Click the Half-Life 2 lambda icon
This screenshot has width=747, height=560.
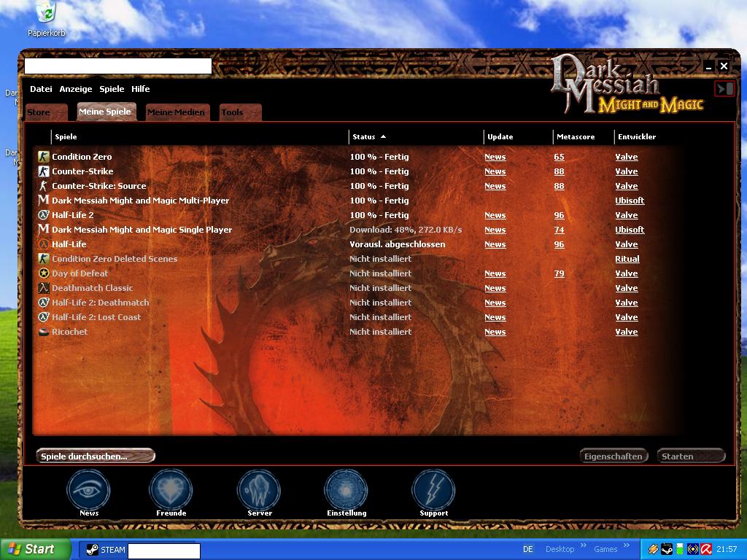(43, 215)
